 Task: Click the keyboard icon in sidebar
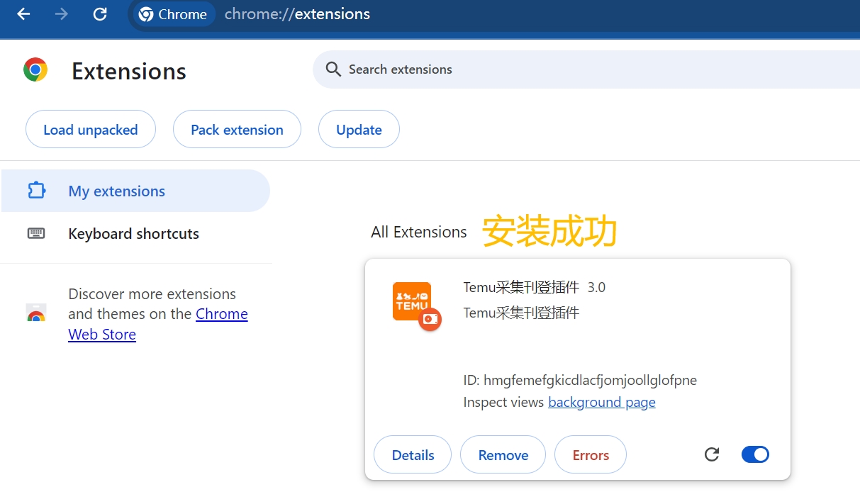click(x=36, y=233)
